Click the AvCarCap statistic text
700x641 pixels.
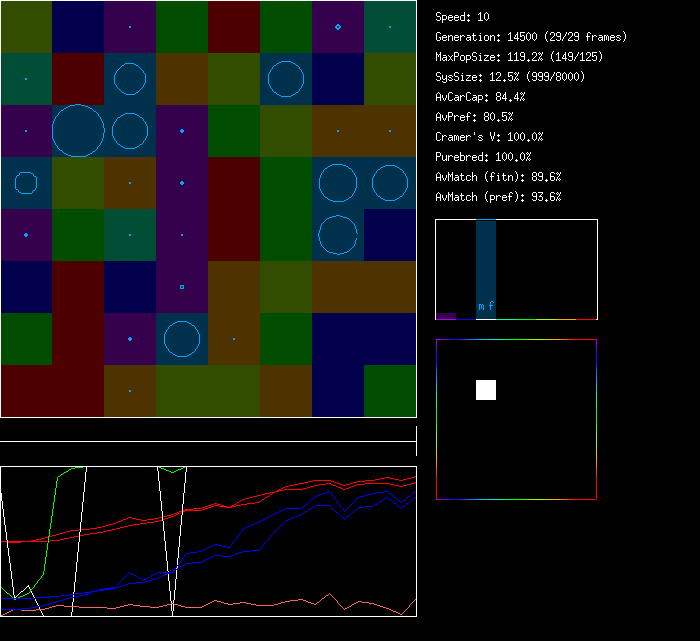[480, 97]
